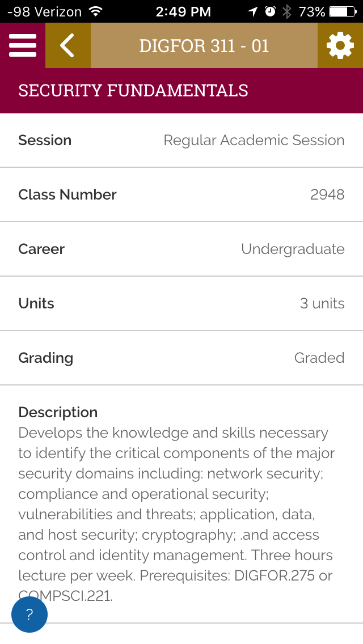Tap the Regular Academic Session value
The width and height of the screenshot is (363, 644).
click(254, 140)
